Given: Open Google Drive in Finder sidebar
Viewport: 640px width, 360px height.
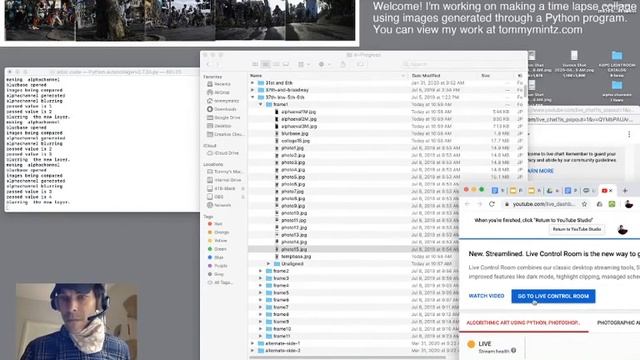Looking at the screenshot, I should 224,118.
